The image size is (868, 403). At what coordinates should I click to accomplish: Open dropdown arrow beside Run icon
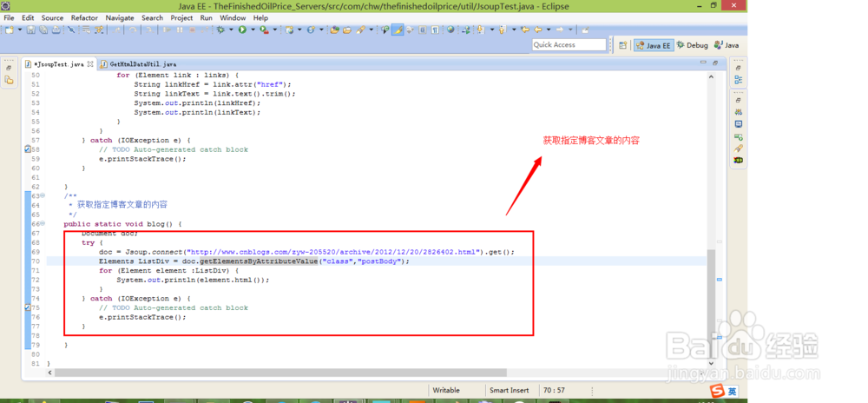coord(253,30)
